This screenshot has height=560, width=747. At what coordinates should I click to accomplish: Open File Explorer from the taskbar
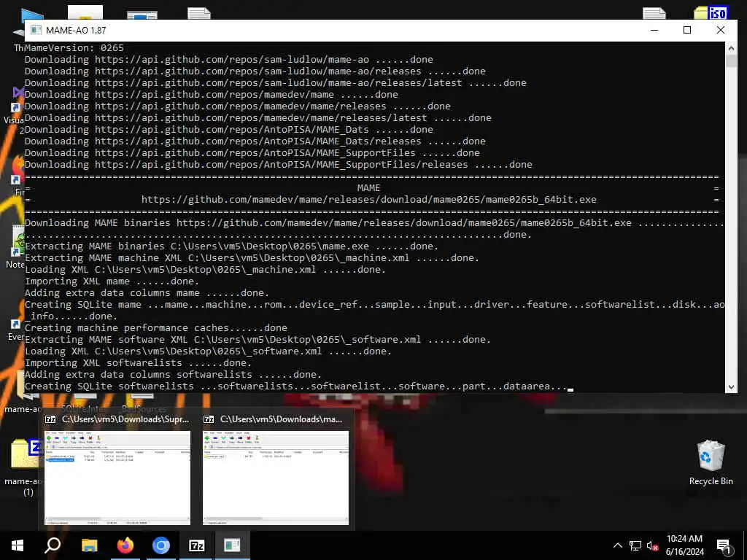[89, 545]
